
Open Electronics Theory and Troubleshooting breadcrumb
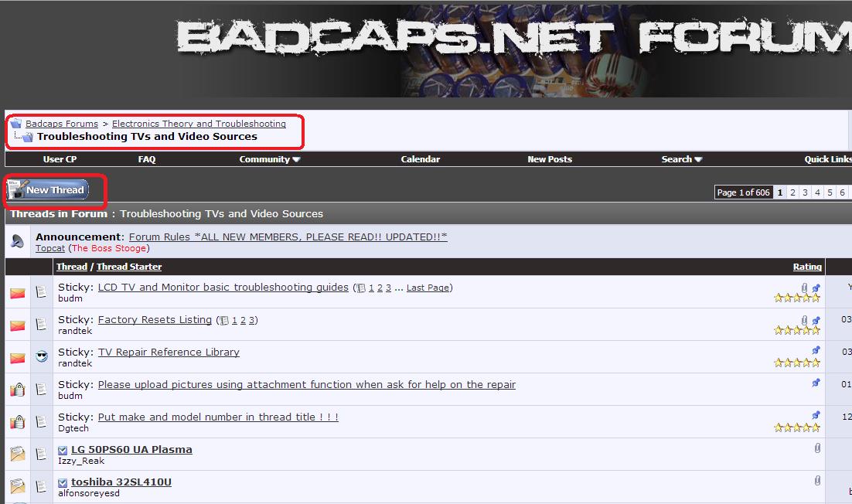click(199, 124)
